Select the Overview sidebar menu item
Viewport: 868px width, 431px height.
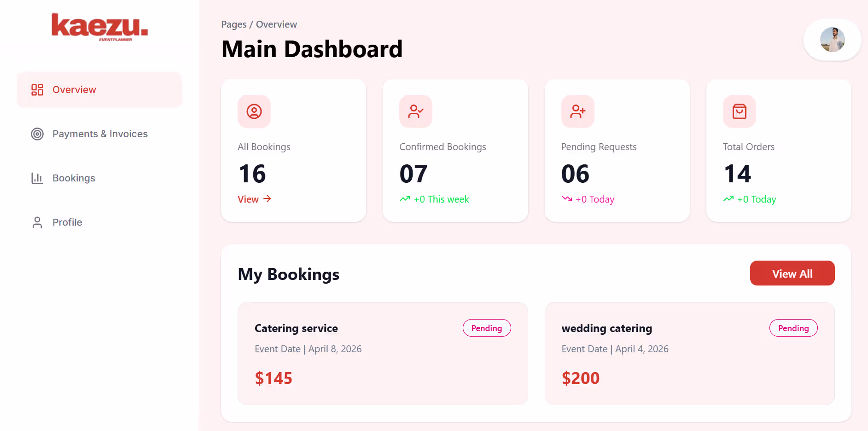point(99,90)
